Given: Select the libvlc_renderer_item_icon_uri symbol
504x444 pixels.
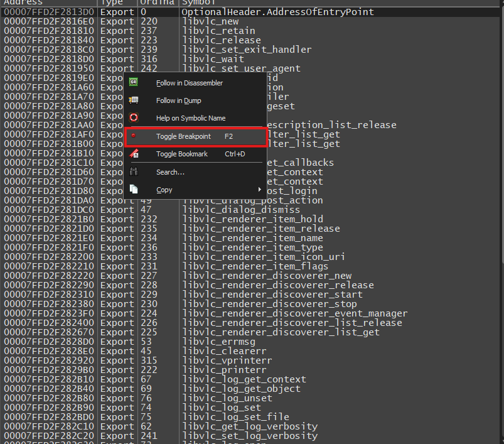Looking at the screenshot, I should click(x=264, y=257).
